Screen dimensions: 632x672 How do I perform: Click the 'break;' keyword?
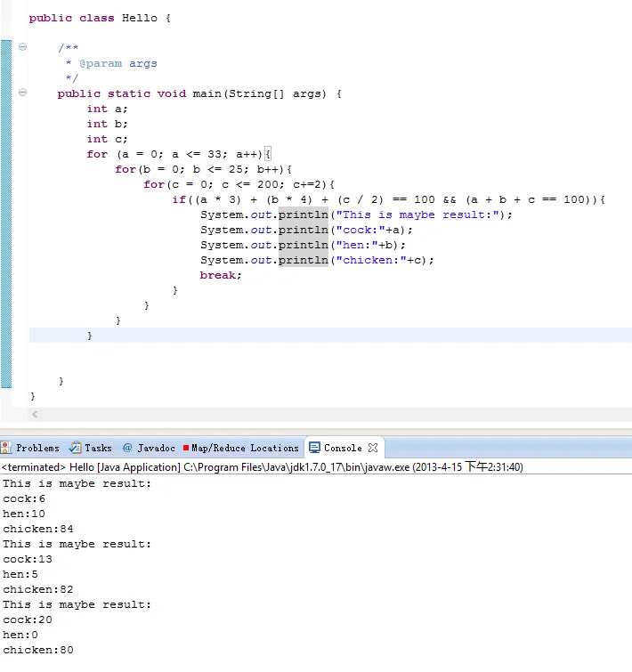pos(221,275)
